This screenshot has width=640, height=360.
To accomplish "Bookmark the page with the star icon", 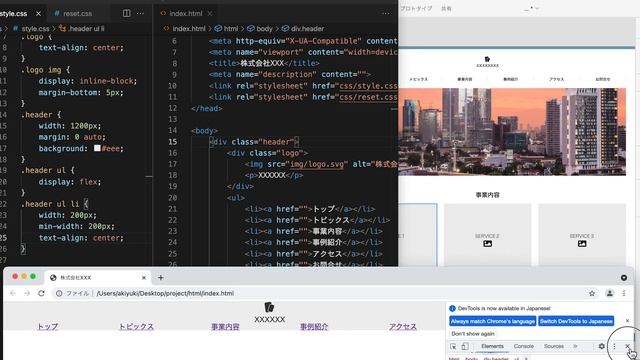I will click(x=592, y=293).
